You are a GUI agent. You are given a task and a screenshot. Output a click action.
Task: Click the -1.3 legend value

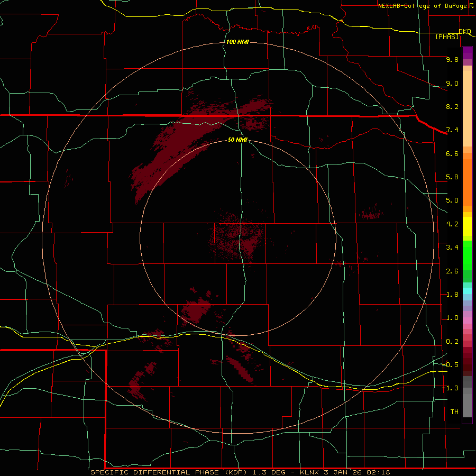tap(450, 388)
